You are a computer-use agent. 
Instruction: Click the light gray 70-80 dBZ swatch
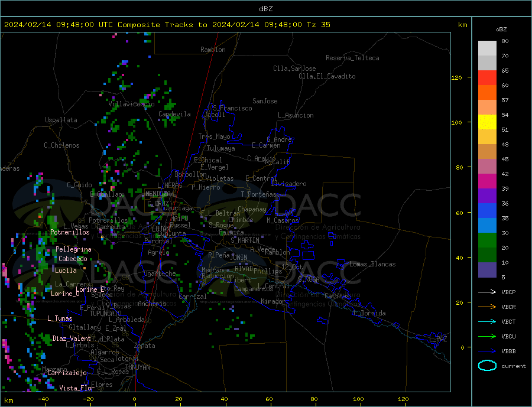click(487, 48)
